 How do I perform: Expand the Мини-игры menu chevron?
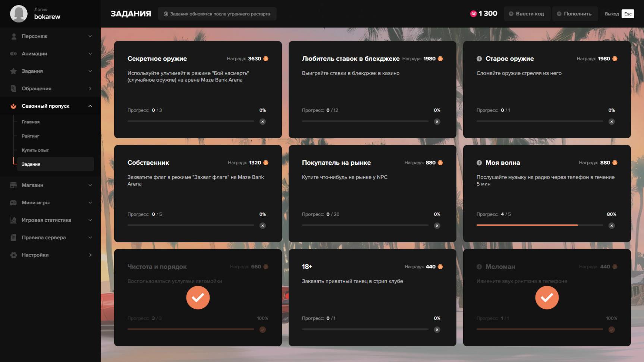90,203
